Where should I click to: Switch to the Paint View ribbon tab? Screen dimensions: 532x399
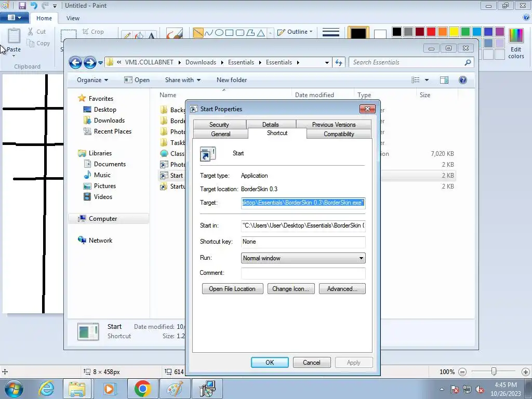[x=73, y=18]
